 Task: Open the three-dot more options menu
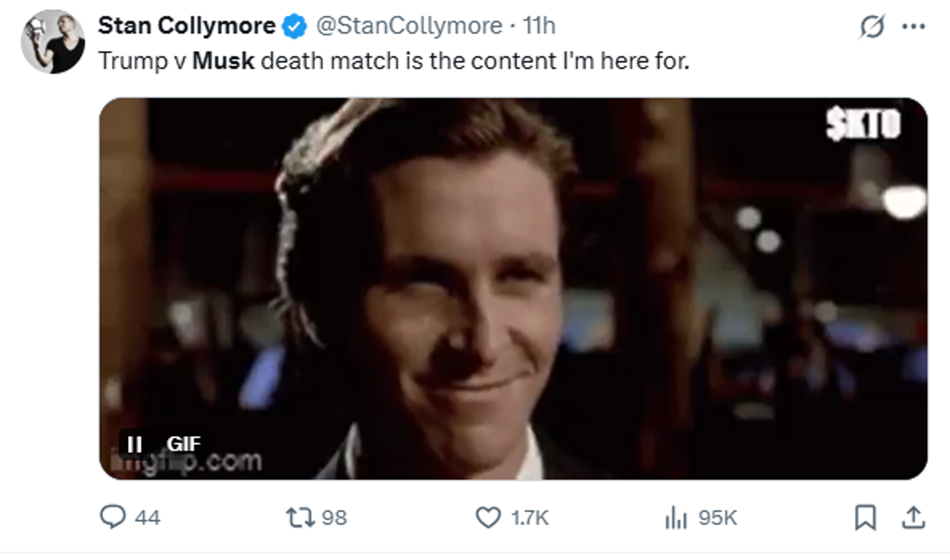coord(913,26)
